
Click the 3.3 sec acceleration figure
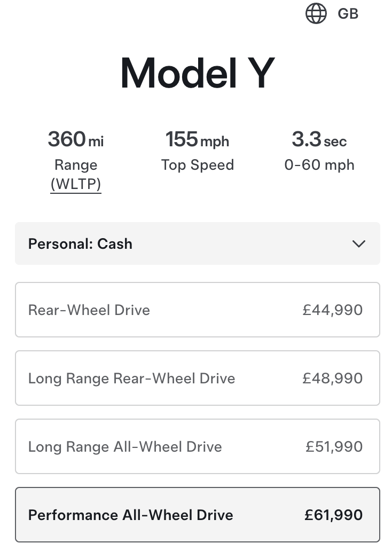[x=319, y=140]
